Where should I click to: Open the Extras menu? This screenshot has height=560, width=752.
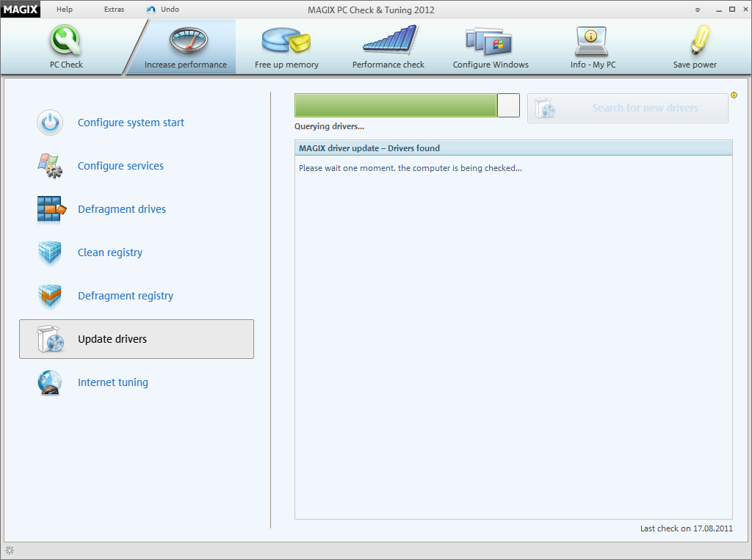pos(114,9)
